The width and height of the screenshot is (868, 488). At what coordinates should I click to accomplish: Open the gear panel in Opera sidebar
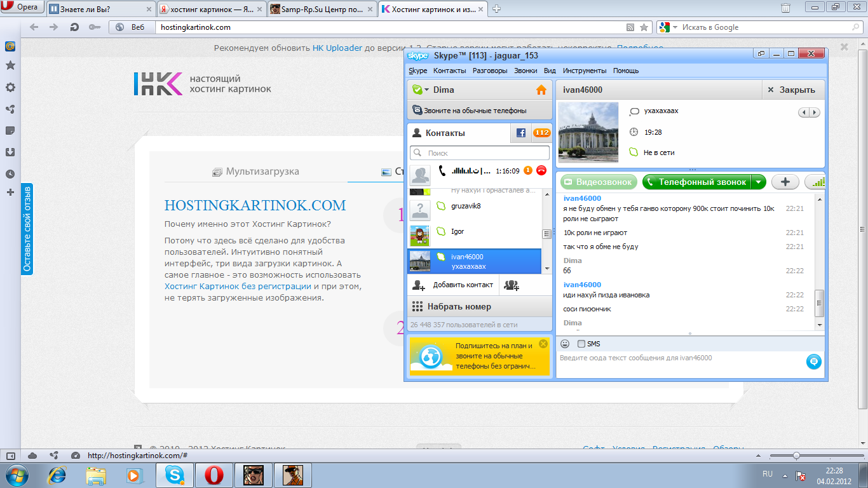click(10, 88)
